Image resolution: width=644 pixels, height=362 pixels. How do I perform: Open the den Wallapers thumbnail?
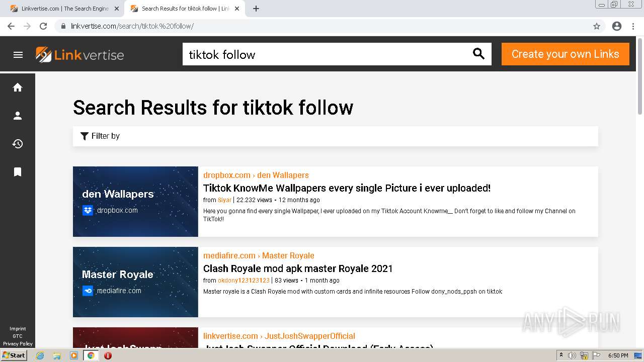[135, 202]
